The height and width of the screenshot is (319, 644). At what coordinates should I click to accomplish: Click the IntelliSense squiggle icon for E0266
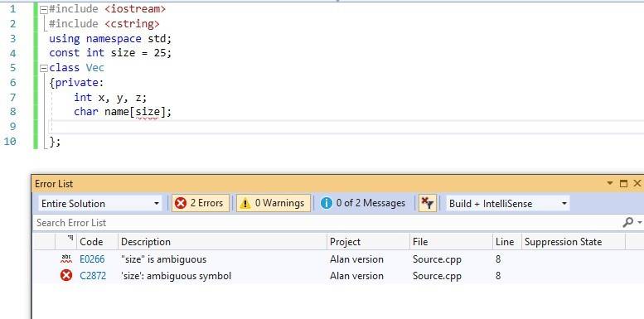tap(65, 259)
